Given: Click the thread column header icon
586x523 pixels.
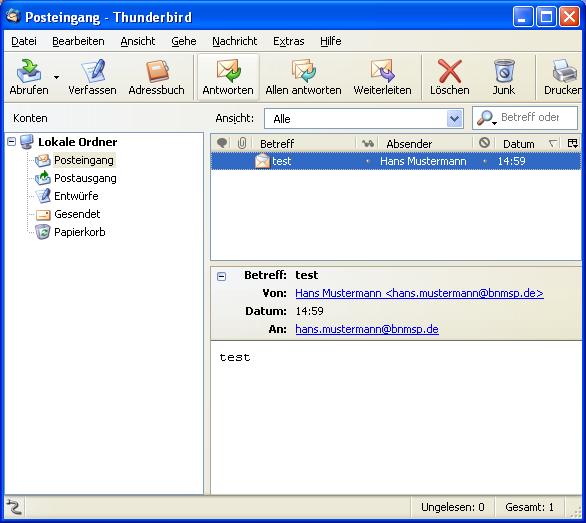Looking at the screenshot, I should [x=222, y=143].
